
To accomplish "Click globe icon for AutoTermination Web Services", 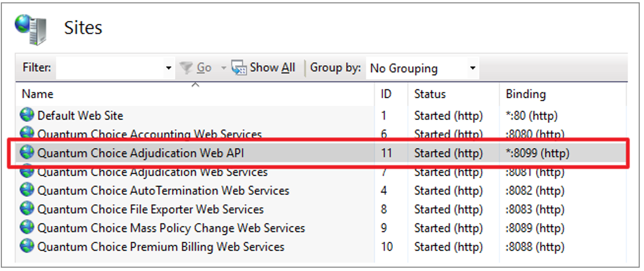I will 27,191.
